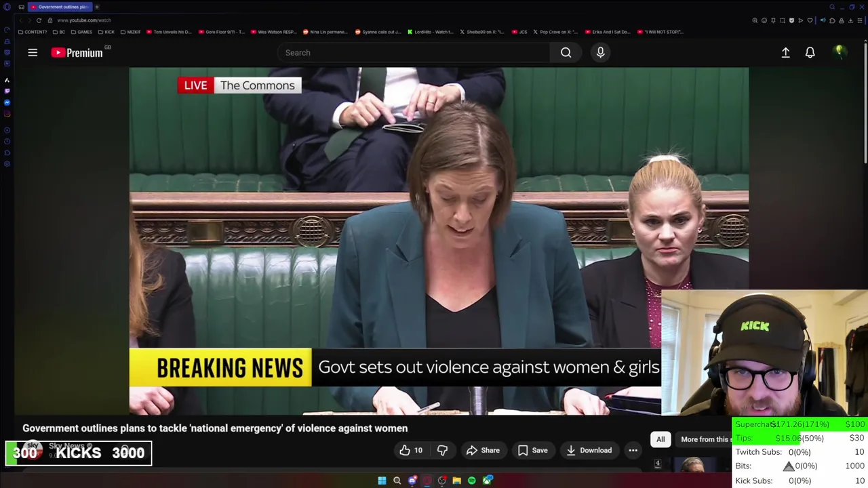The width and height of the screenshot is (868, 488).
Task: Open File Explorer from the taskbar
Action: pyautogui.click(x=457, y=481)
